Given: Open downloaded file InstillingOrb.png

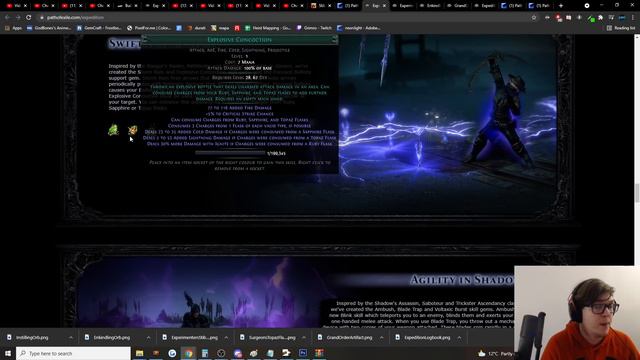Looking at the screenshot, I should (32, 338).
